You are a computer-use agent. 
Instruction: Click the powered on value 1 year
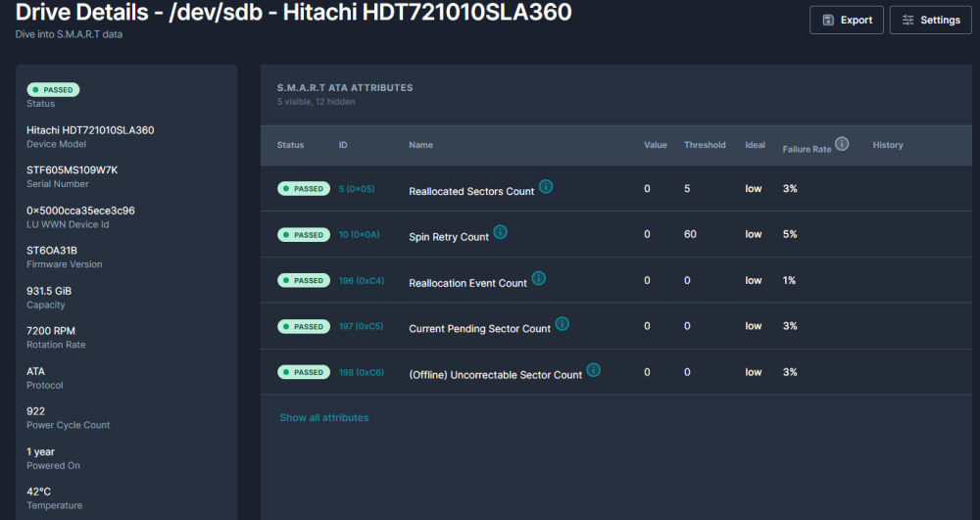(x=40, y=452)
